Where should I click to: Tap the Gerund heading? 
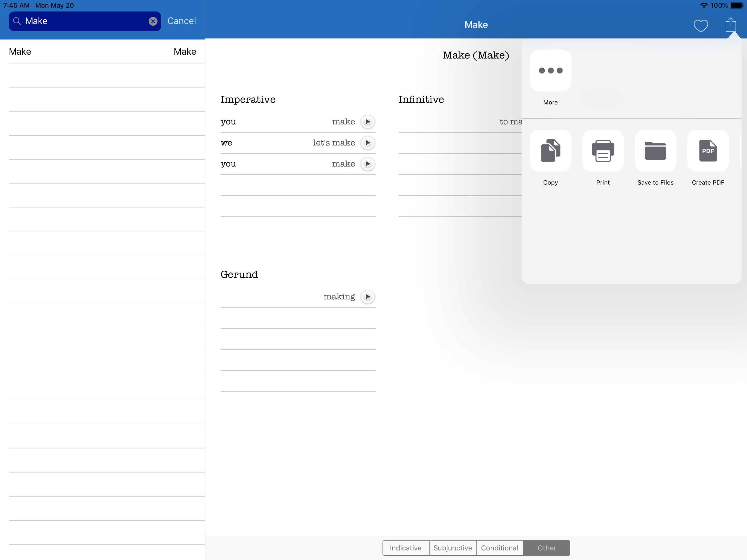[x=239, y=274]
